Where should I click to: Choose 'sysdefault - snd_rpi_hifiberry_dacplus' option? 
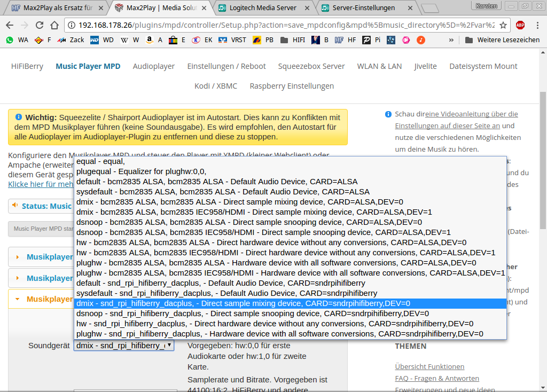(290, 293)
